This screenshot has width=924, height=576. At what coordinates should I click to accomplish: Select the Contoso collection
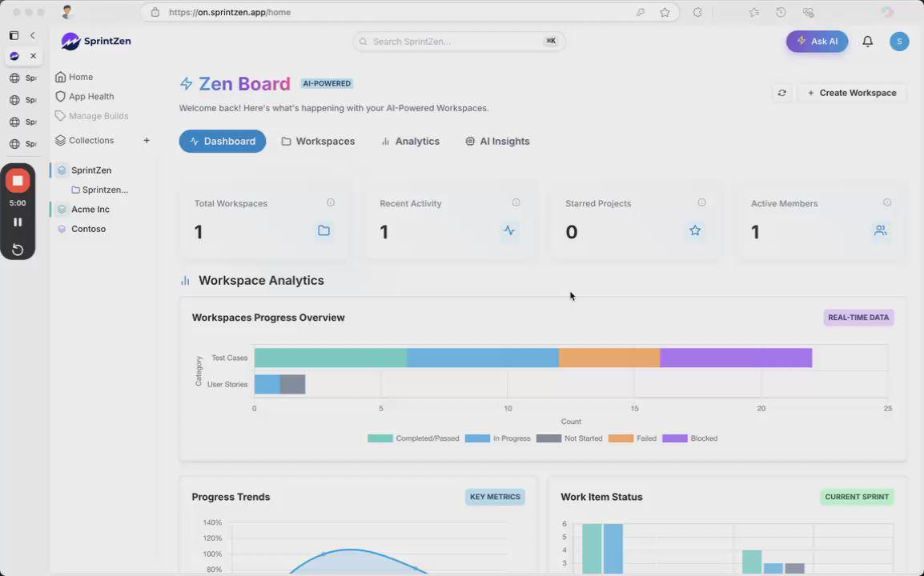(x=88, y=229)
